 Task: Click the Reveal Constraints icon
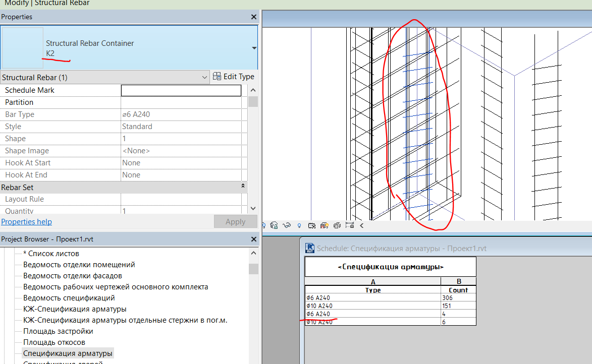tap(350, 225)
